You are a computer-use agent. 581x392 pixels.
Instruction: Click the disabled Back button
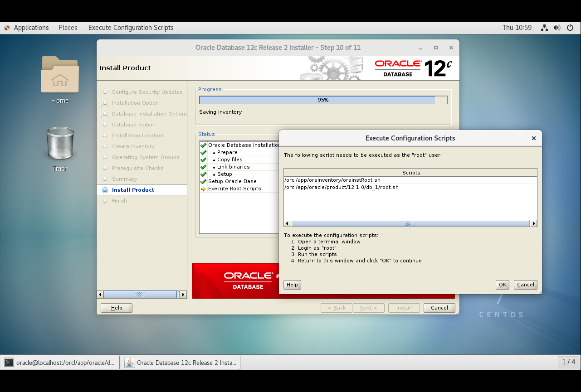coord(337,308)
